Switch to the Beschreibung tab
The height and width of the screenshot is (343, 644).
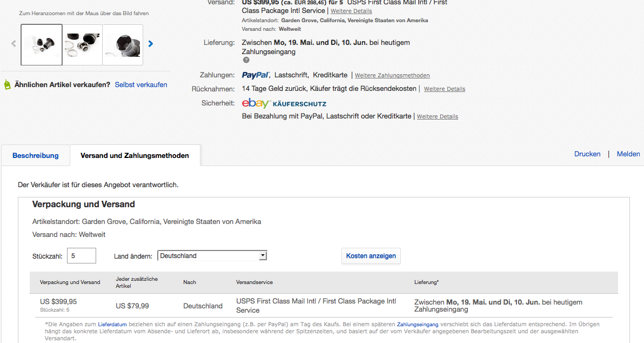pyautogui.click(x=36, y=156)
